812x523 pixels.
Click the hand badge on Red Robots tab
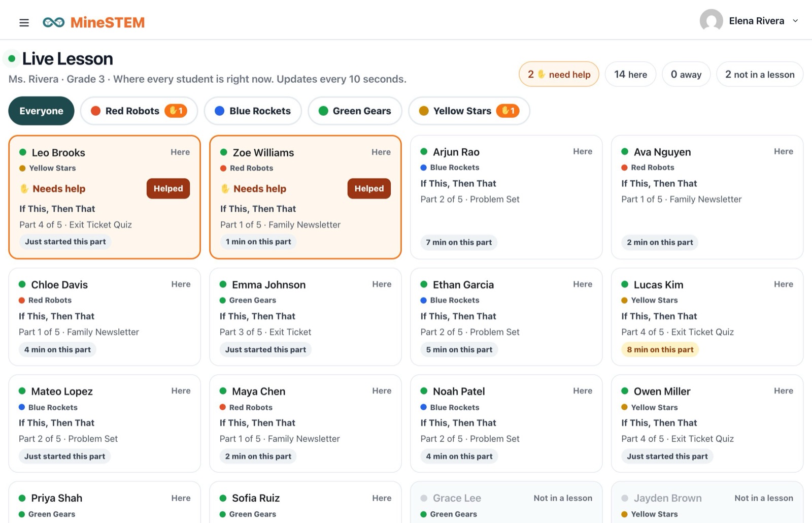pyautogui.click(x=176, y=111)
